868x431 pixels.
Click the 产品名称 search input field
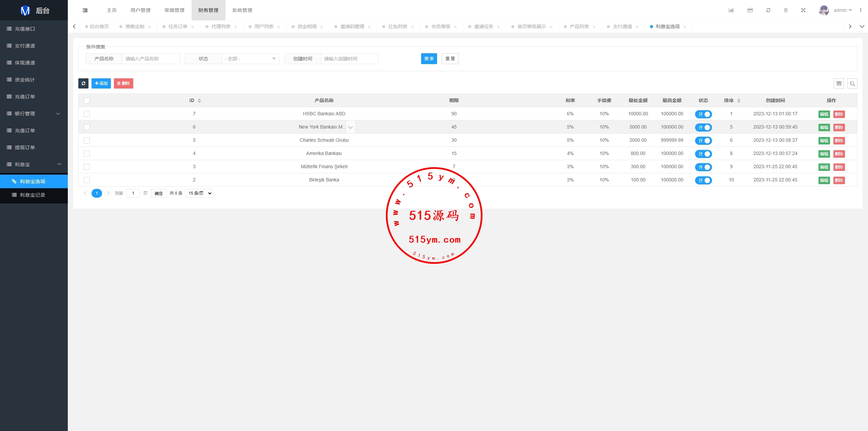(151, 59)
